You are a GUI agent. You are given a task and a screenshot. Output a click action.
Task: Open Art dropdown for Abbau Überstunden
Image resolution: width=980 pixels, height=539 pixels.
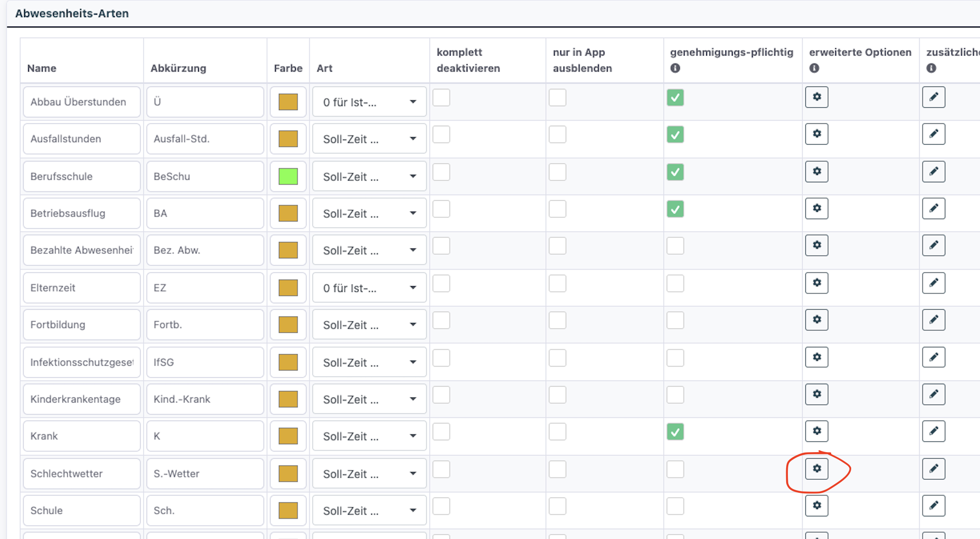click(369, 102)
